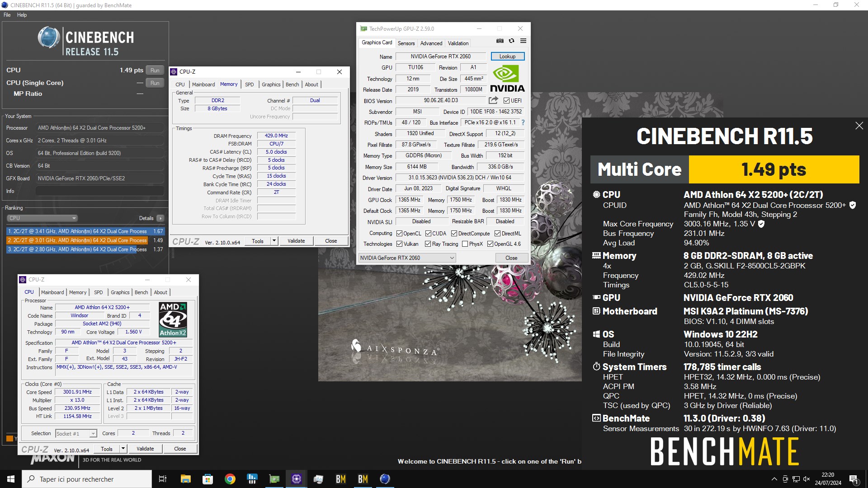The height and width of the screenshot is (488, 868).
Task: Click Validate in CPU-Z CPU window
Action: pos(145,449)
